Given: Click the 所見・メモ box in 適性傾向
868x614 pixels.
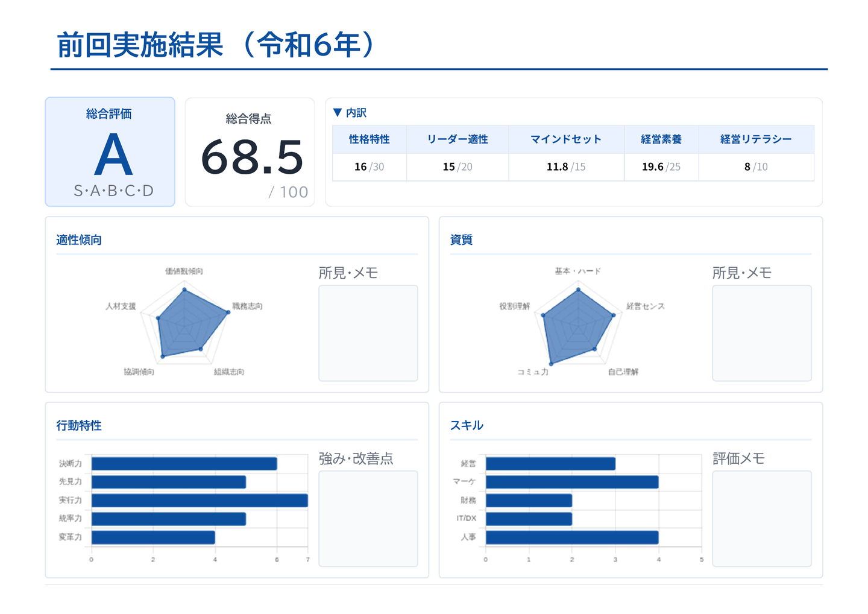Looking at the screenshot, I should click(368, 333).
